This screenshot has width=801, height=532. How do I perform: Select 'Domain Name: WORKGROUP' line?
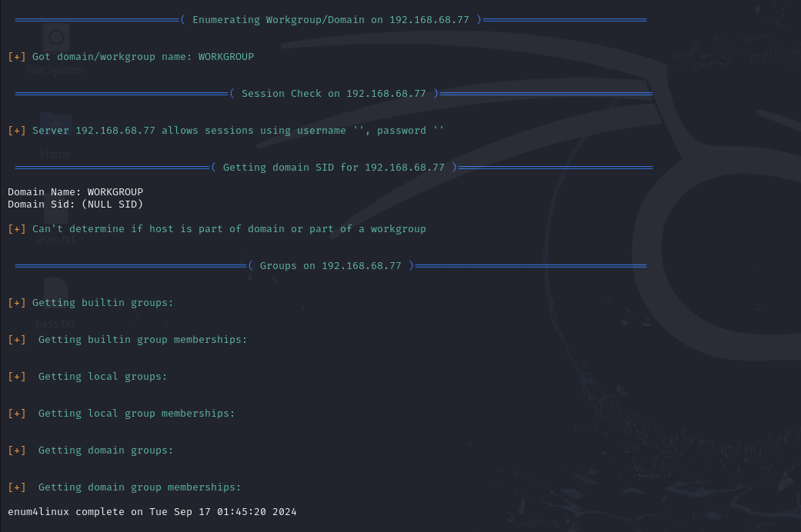[75, 192]
